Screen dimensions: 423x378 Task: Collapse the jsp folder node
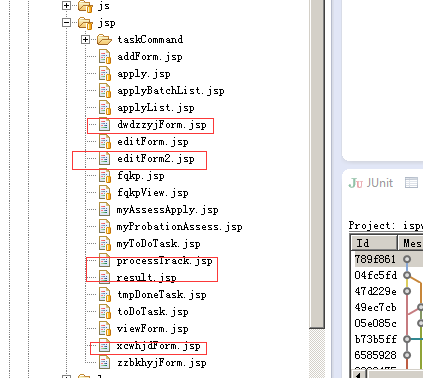pyautogui.click(x=66, y=23)
